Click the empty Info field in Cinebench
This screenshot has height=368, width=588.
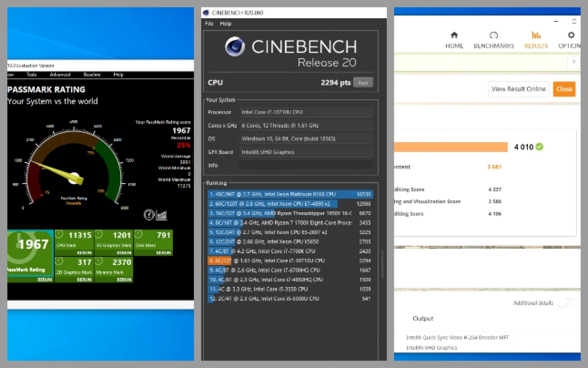(306, 165)
